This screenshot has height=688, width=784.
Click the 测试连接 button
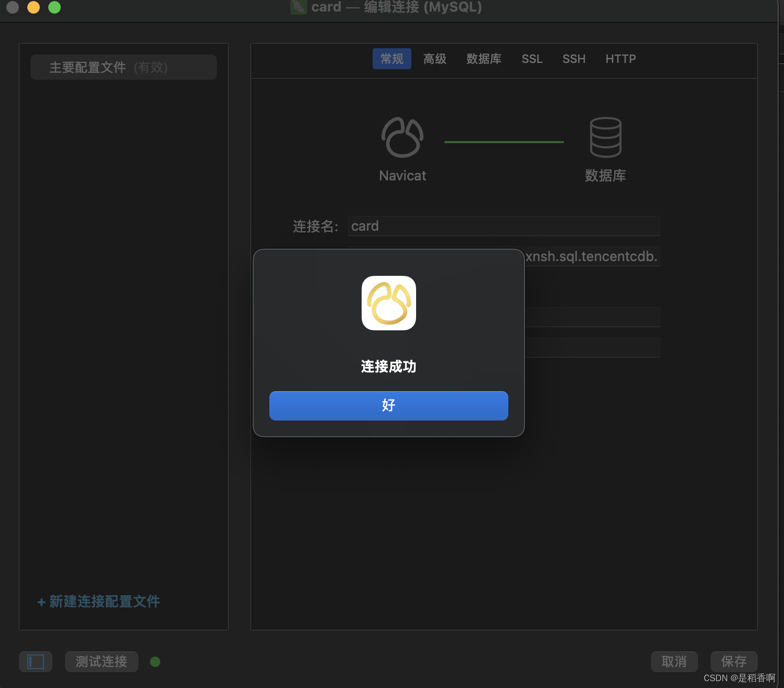click(x=102, y=662)
